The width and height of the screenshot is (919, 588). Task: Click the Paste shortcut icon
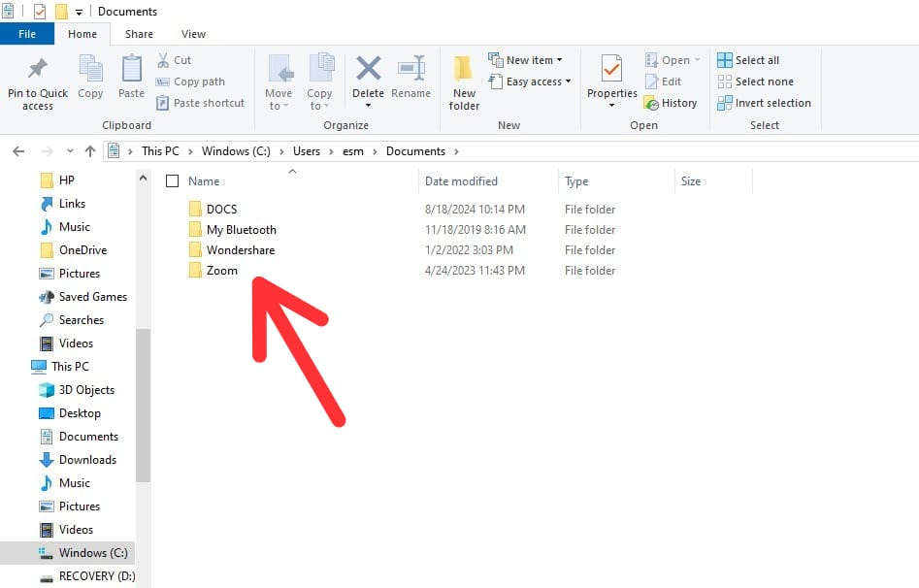[x=162, y=103]
